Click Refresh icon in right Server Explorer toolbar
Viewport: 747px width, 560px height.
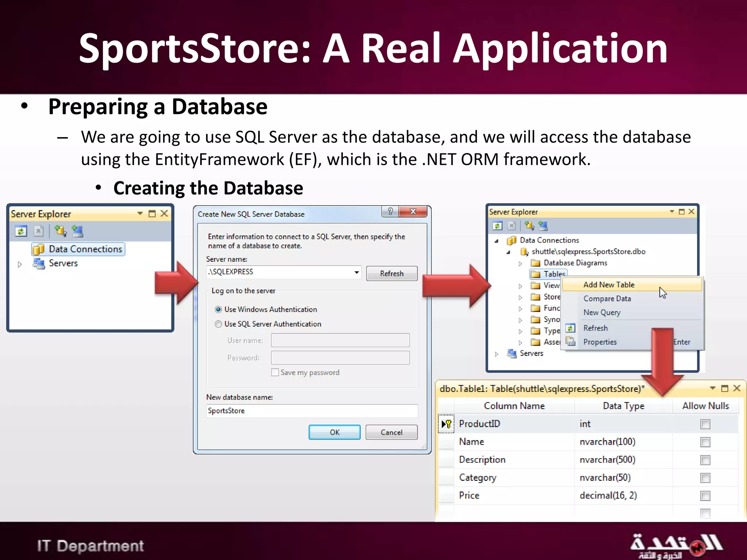click(498, 226)
